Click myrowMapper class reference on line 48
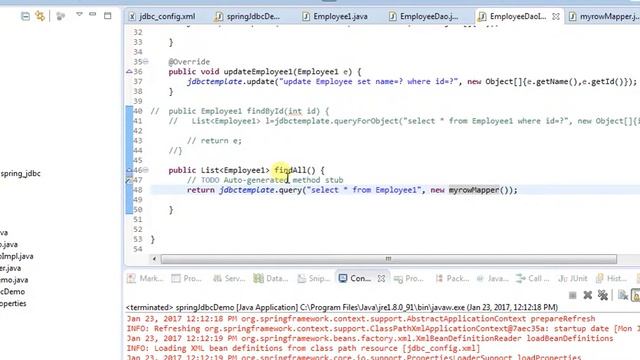The width and height of the screenshot is (640, 360). tap(474, 190)
